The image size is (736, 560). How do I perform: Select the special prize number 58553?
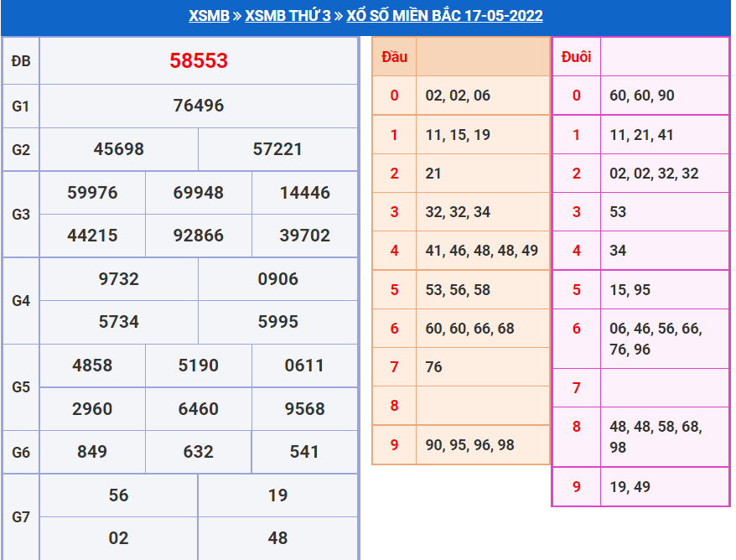point(199,60)
